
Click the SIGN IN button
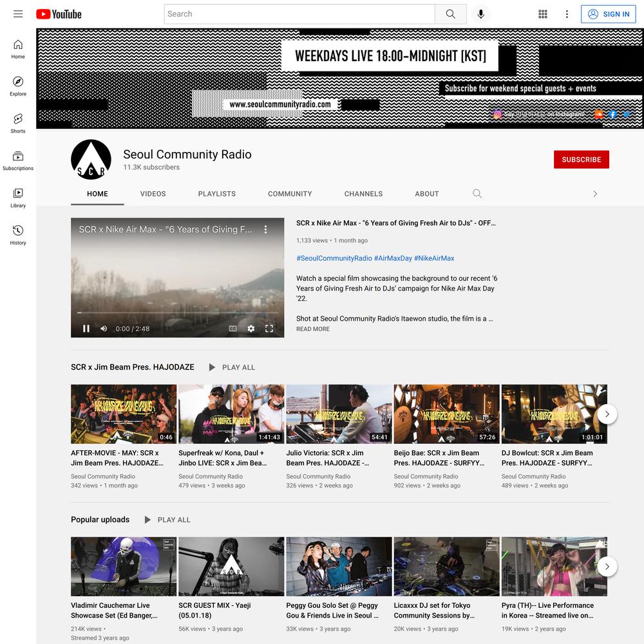pos(609,14)
